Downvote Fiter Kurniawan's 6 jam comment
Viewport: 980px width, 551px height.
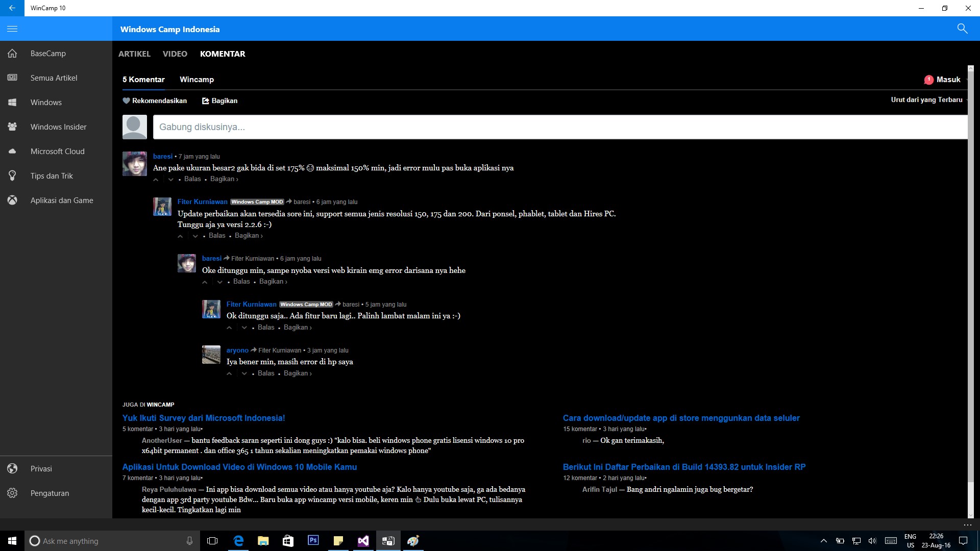tap(195, 236)
